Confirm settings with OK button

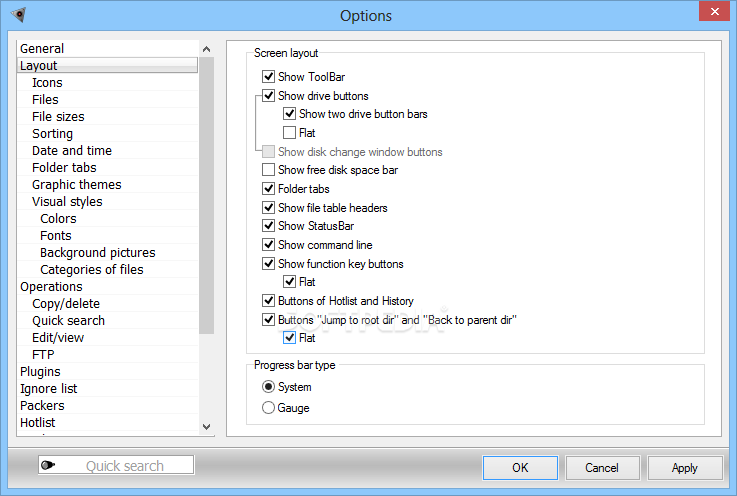click(x=520, y=468)
